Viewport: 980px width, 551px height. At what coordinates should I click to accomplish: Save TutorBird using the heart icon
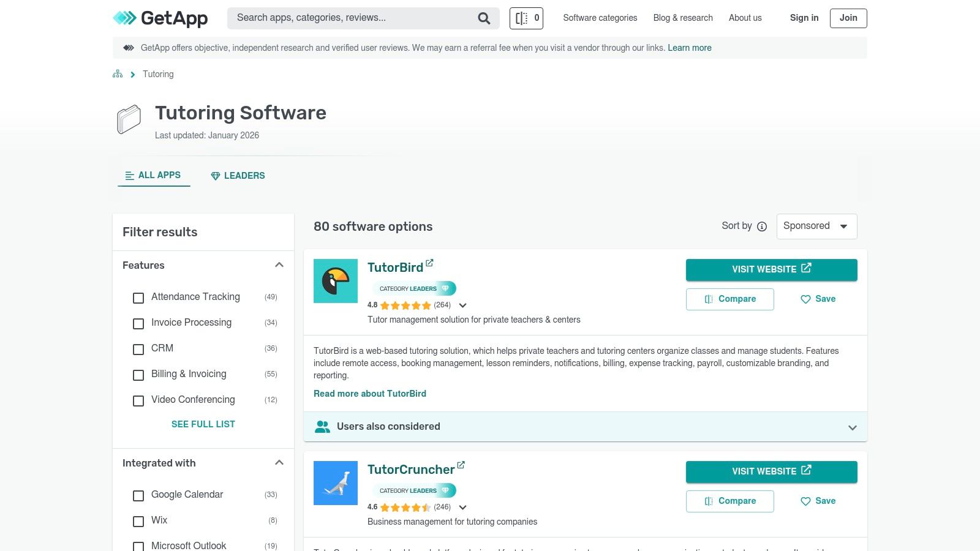[x=805, y=299]
